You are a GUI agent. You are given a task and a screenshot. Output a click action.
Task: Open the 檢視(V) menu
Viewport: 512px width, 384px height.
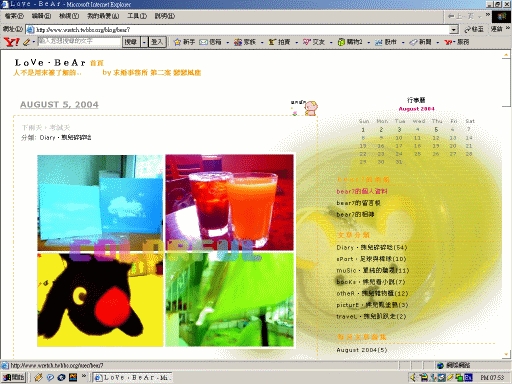coord(69,16)
